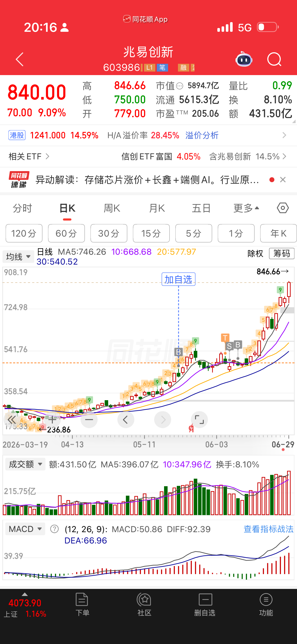297x644 pixels.
Task: Expand 含兆易创新 14.5% chevron
Action: click(x=284, y=157)
